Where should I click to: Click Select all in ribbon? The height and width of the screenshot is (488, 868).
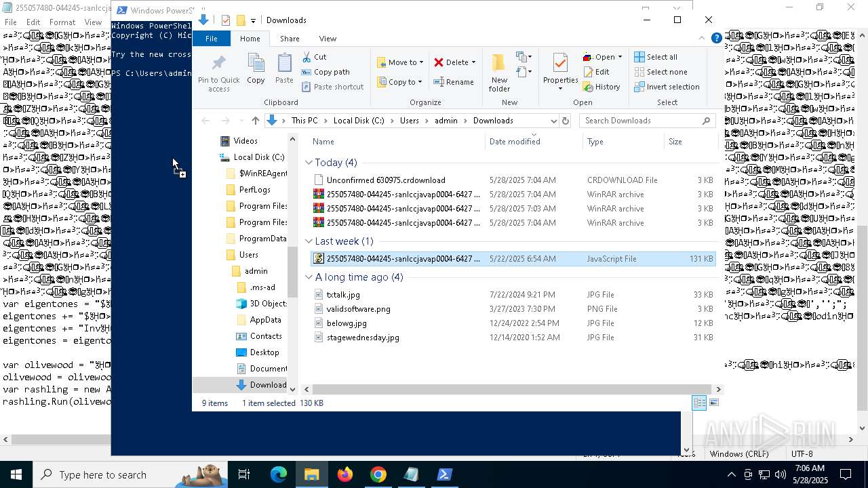[656, 57]
